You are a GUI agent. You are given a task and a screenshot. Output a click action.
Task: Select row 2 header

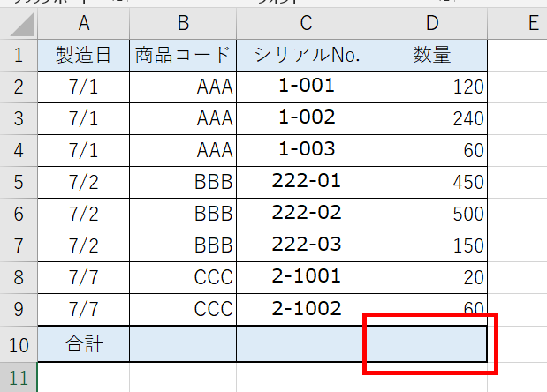click(x=19, y=87)
